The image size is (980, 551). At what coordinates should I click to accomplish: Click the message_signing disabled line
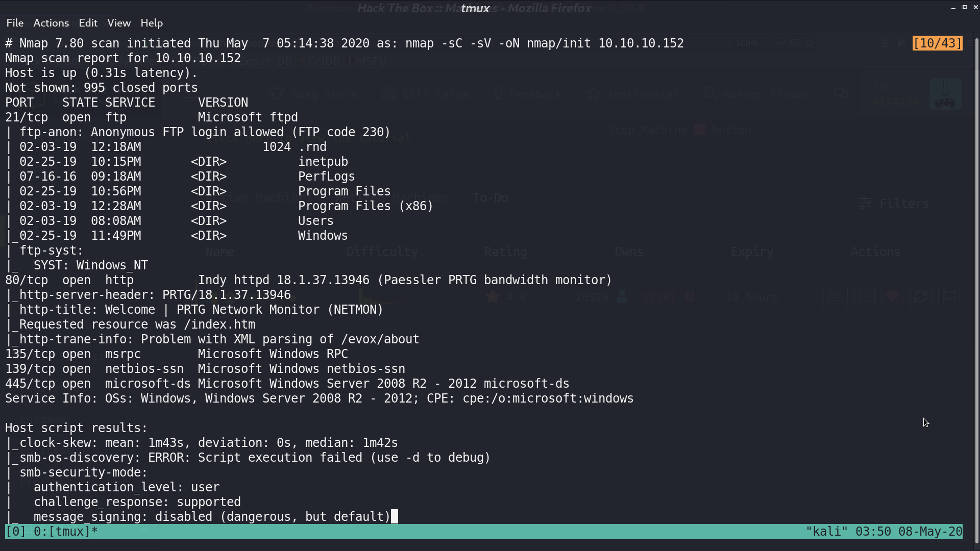point(198,517)
